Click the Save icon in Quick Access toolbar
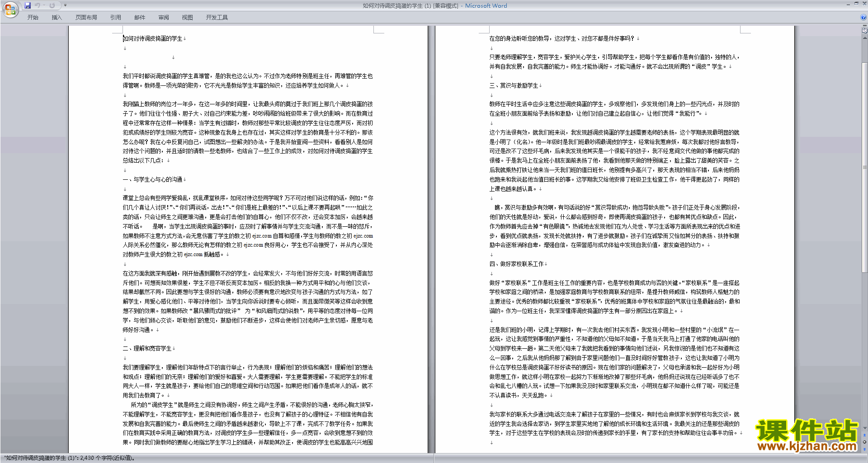Screen dimensions: 868x463 (28, 5)
